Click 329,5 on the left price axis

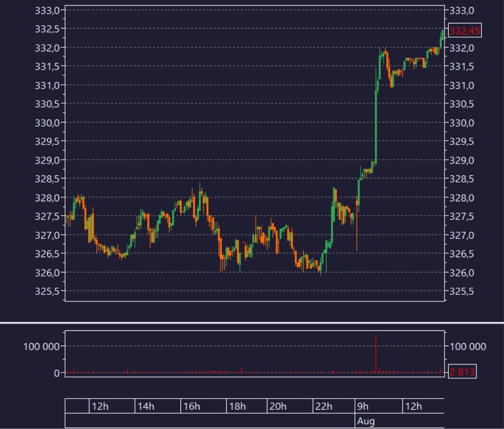tap(47, 141)
